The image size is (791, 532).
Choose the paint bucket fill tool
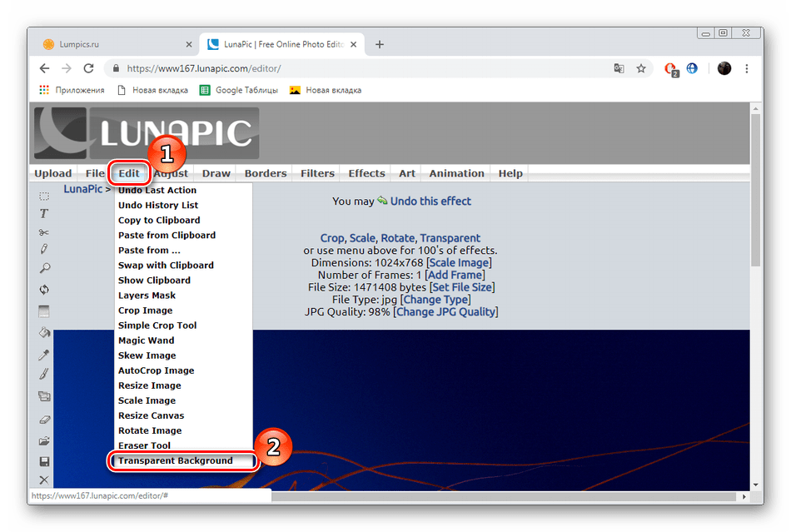pos(44,332)
